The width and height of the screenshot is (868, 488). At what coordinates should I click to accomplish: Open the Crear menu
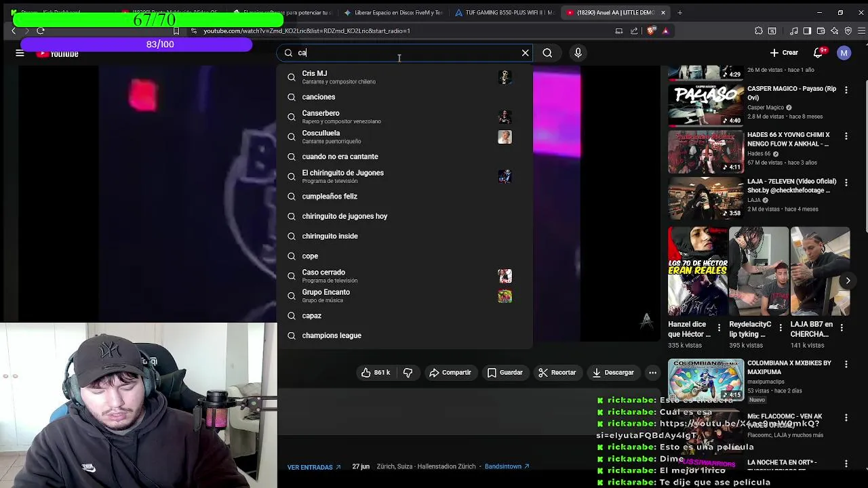pos(783,53)
